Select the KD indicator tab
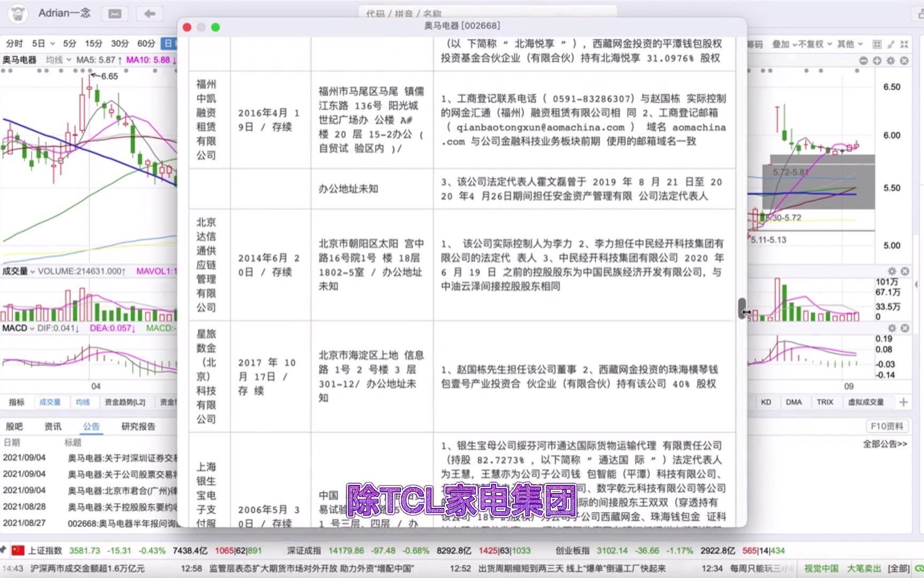The height and width of the screenshot is (578, 924). point(766,402)
